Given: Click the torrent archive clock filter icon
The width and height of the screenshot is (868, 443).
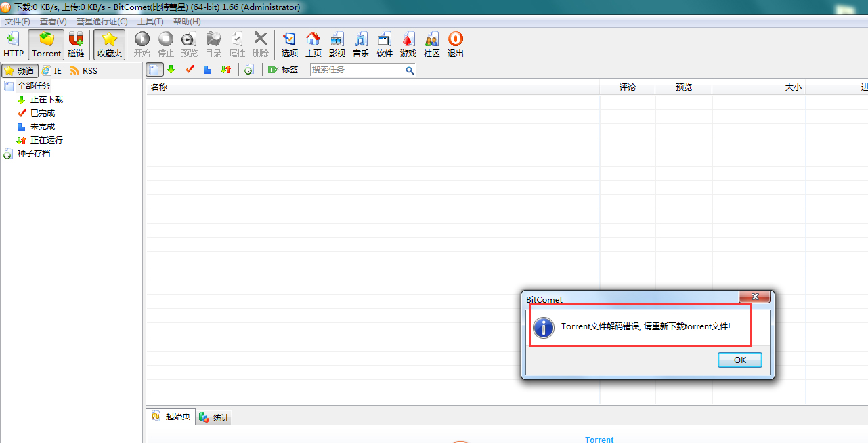Looking at the screenshot, I should pos(249,70).
